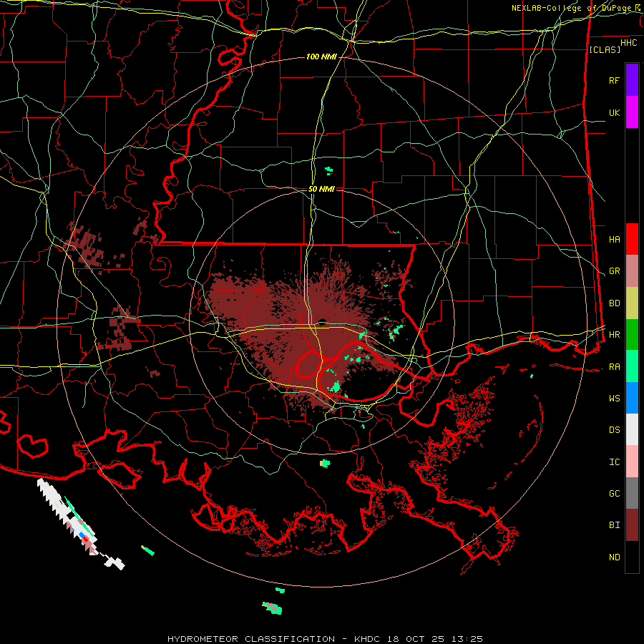Click the UK legend label
This screenshot has height=644, width=644.
(614, 112)
